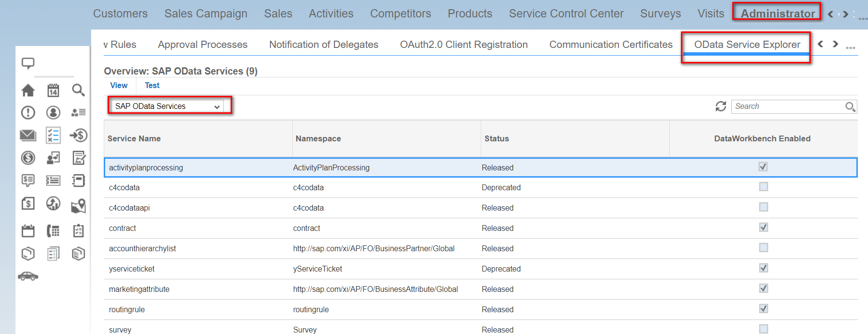Open OAuth2.0 Client Registration tab
Screen dimensions: 868x334
click(464, 45)
